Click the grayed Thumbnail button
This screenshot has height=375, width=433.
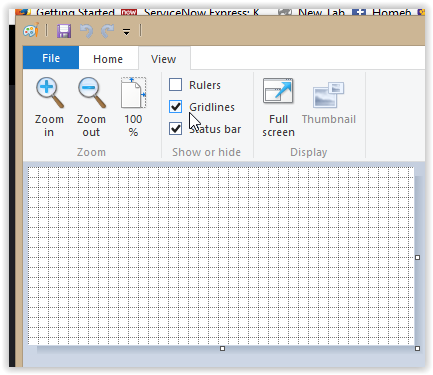point(329,103)
